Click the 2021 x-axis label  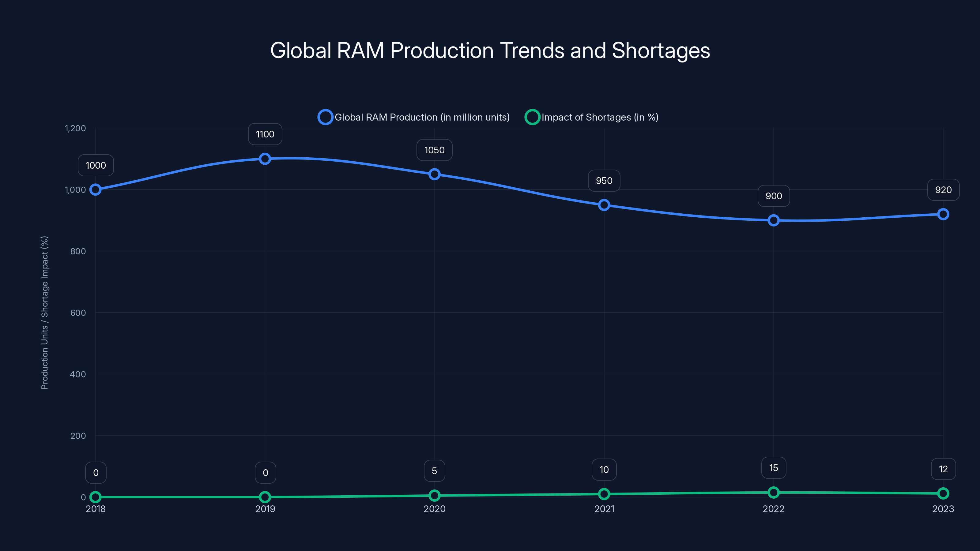[x=604, y=509]
